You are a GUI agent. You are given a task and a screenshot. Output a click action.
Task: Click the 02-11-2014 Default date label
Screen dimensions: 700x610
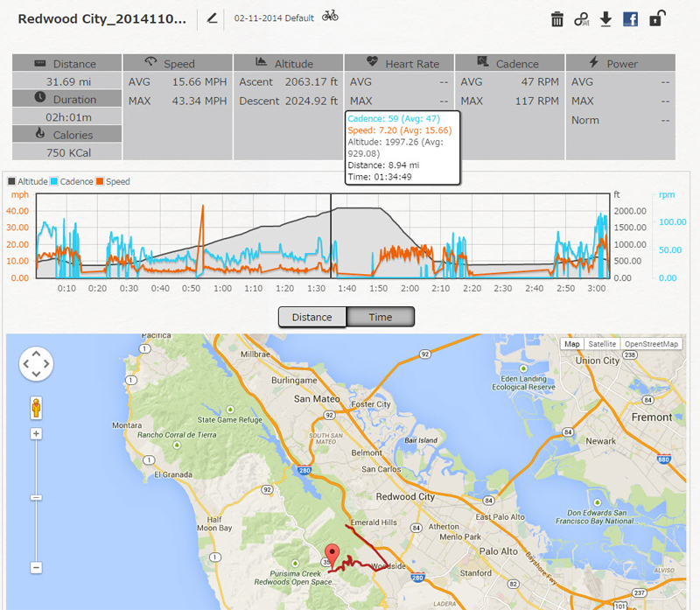(x=274, y=18)
